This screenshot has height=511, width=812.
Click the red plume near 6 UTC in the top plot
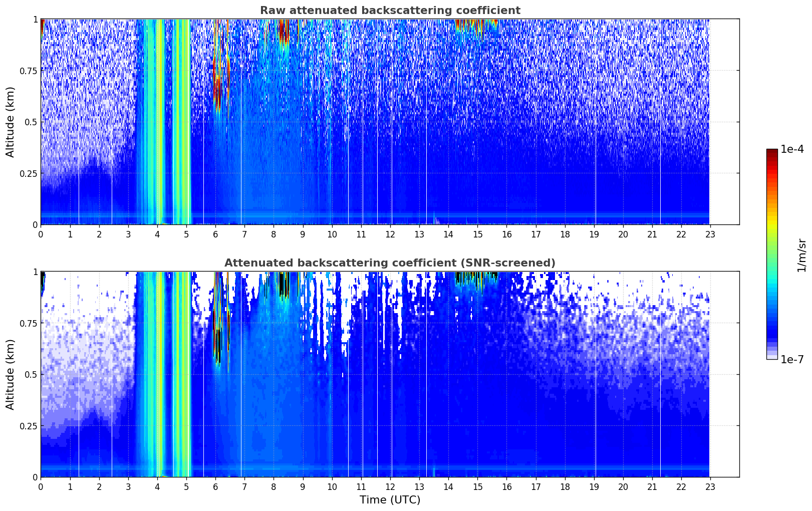[217, 80]
